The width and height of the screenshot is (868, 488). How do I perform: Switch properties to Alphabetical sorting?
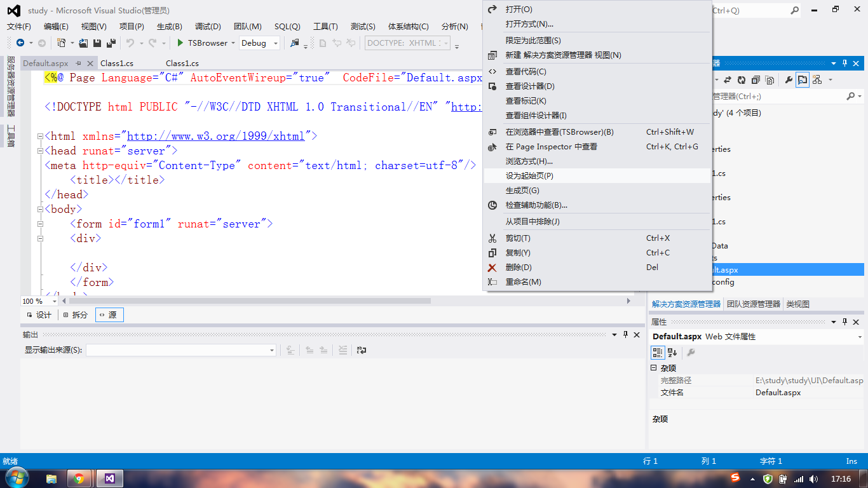click(x=670, y=353)
